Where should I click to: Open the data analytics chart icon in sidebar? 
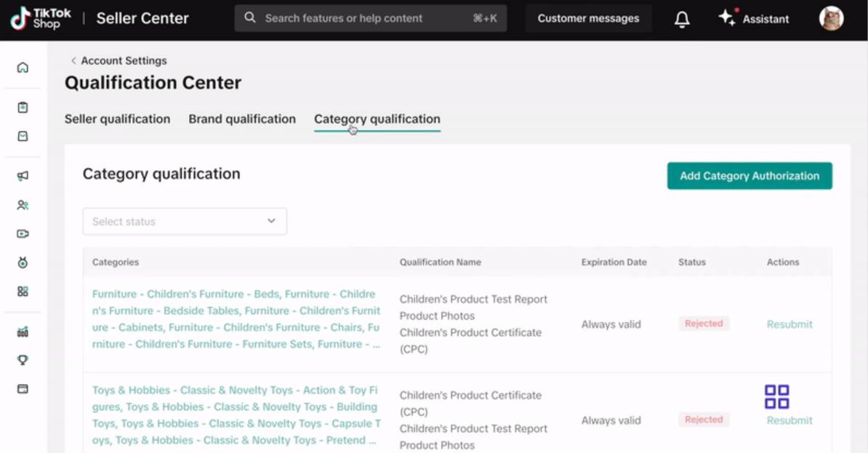(x=23, y=332)
